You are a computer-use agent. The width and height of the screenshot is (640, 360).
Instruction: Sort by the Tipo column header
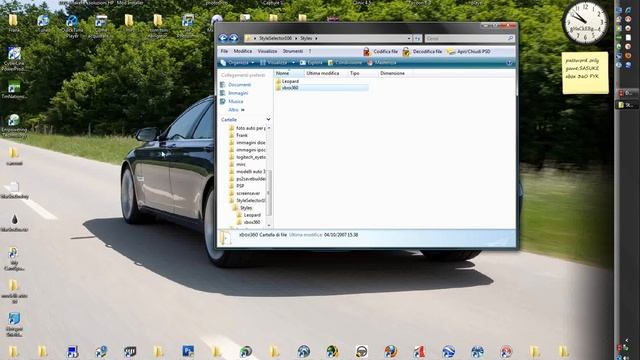coord(362,73)
